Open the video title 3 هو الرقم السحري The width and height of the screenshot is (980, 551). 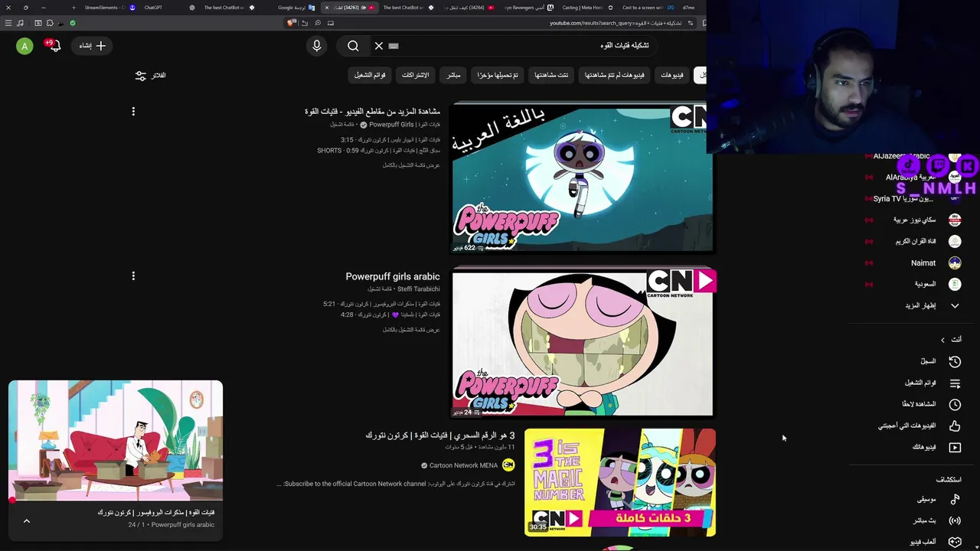point(440,435)
